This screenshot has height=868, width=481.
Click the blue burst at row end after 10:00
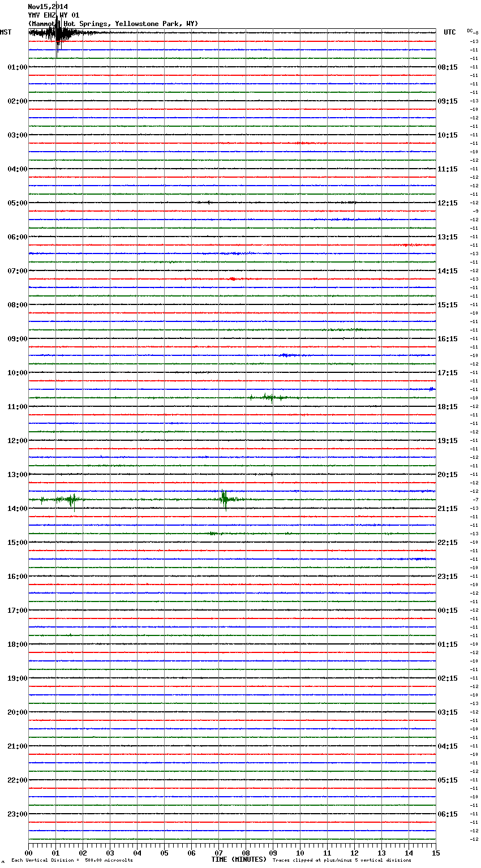click(x=432, y=389)
